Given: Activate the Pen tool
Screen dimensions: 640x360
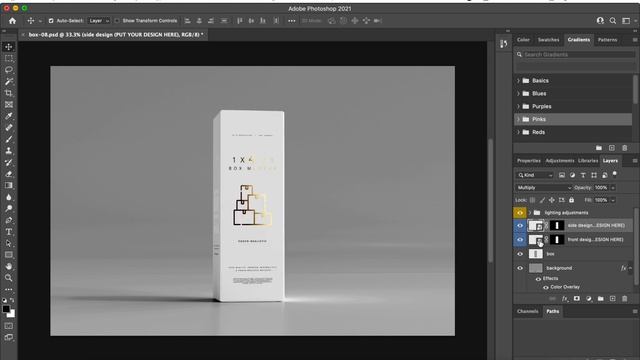Looking at the screenshot, I should [x=9, y=220].
